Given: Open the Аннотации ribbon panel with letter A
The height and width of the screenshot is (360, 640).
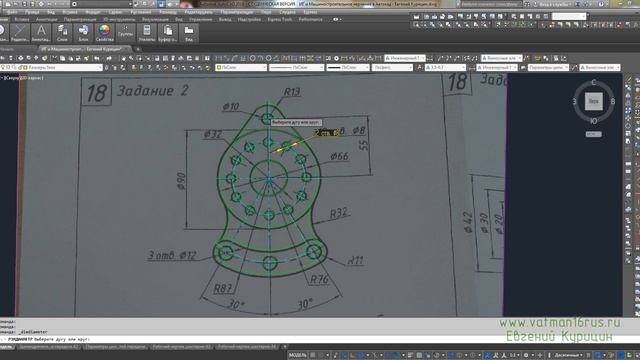Looking at the screenshot, I should tap(41, 33).
